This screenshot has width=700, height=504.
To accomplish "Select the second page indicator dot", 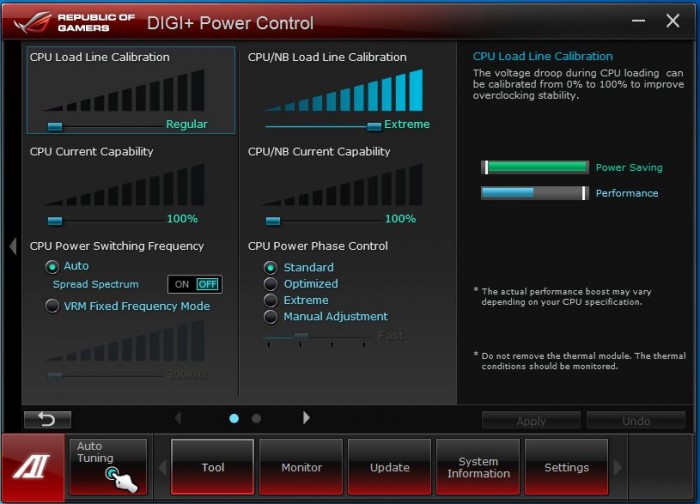I will 256,418.
